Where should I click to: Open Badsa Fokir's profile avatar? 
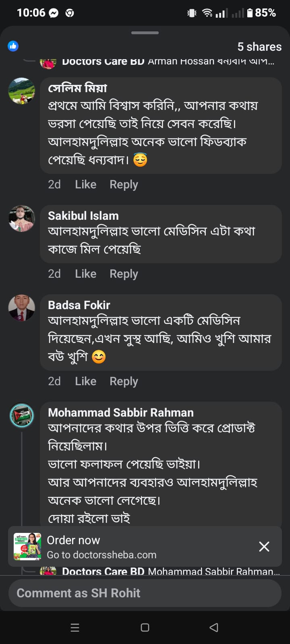[22, 308]
